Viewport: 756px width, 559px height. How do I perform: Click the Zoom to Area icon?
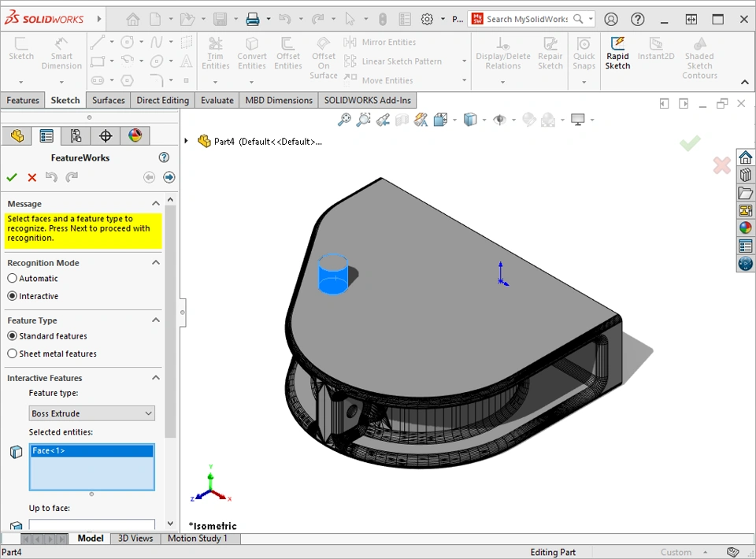tap(364, 120)
